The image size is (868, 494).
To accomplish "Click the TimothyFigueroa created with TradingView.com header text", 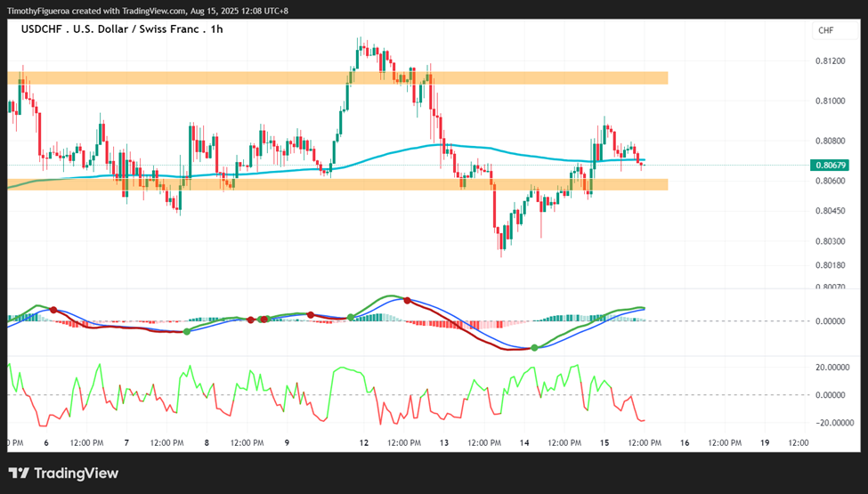I will tap(147, 11).
